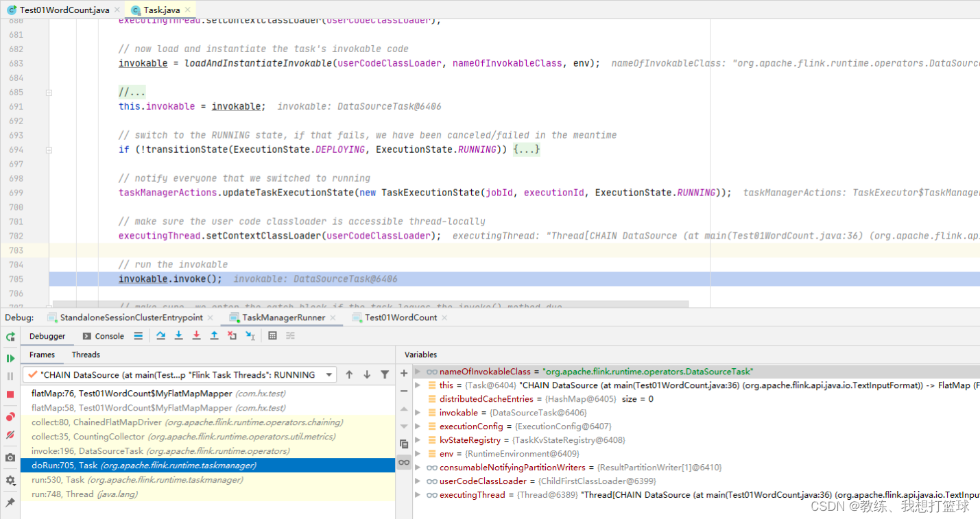Rerun the debug session
The width and height of the screenshot is (980, 519).
[10, 337]
